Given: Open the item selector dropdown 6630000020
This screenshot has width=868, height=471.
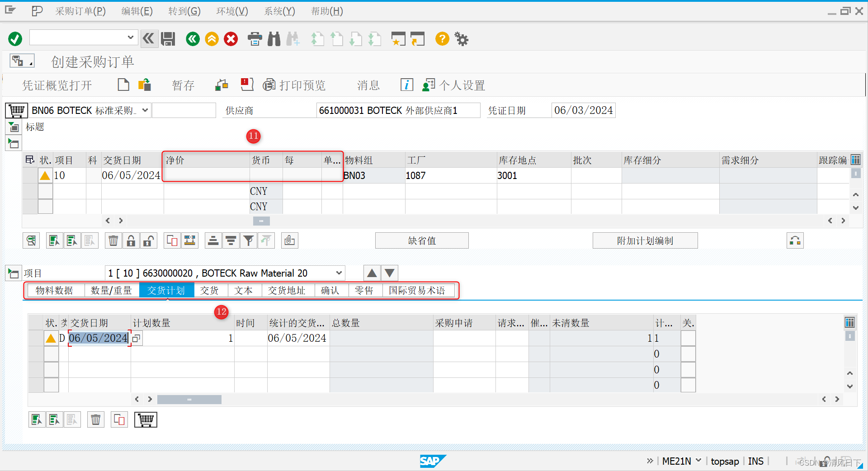Looking at the screenshot, I should [x=339, y=273].
